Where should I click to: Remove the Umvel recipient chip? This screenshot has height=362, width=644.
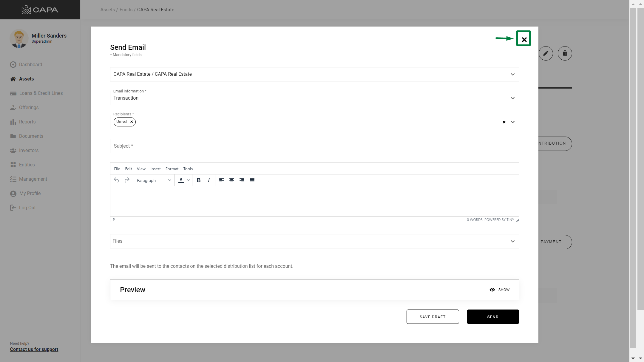(x=132, y=122)
